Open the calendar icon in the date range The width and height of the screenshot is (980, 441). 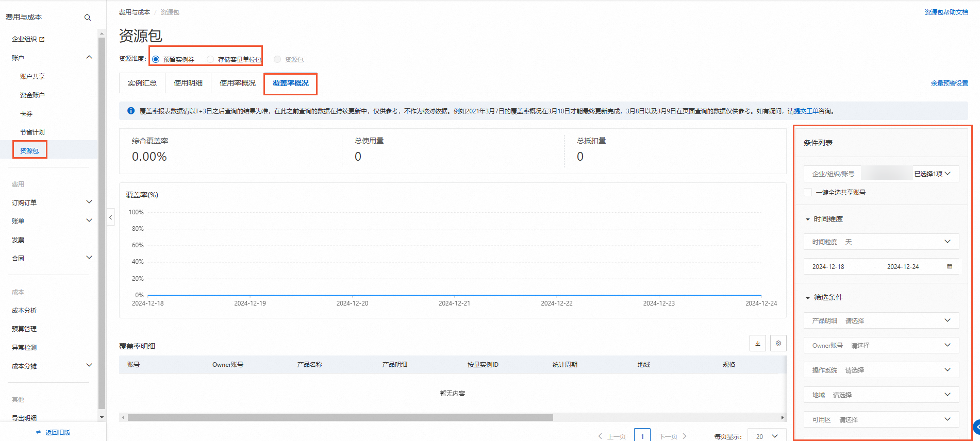pos(950,266)
